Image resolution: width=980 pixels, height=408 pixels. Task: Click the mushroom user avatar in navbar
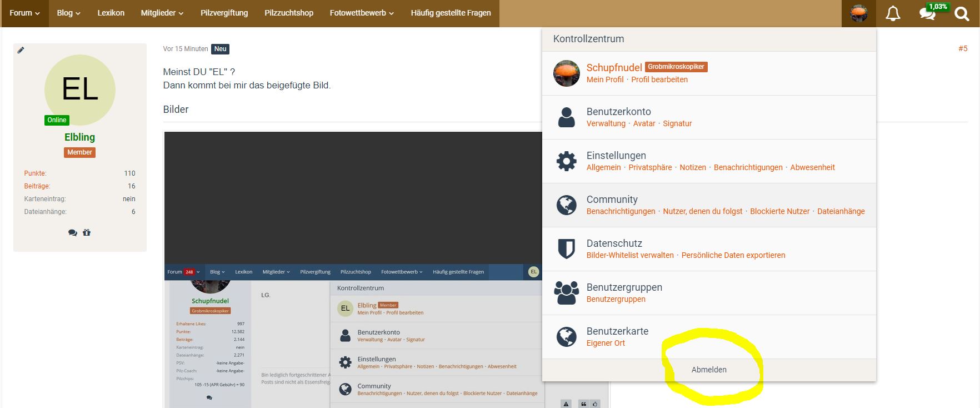click(858, 13)
